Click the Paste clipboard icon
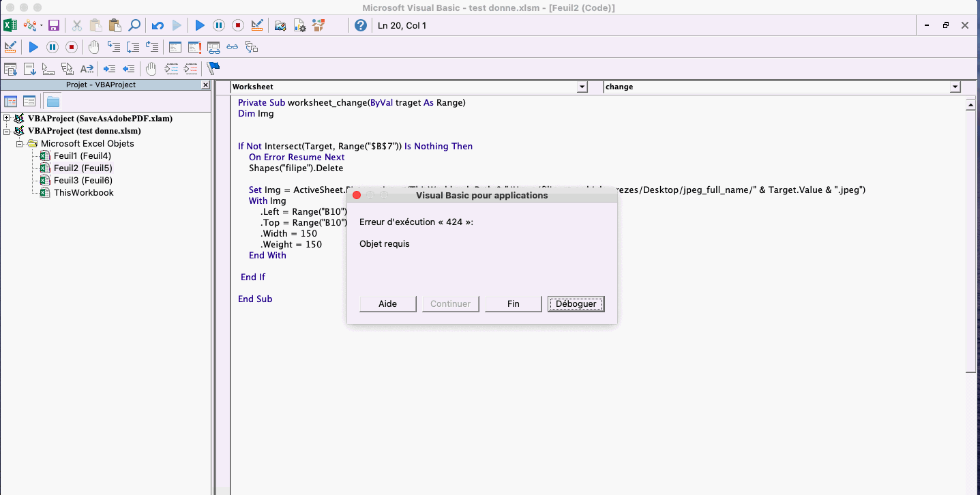980x495 pixels. (115, 25)
